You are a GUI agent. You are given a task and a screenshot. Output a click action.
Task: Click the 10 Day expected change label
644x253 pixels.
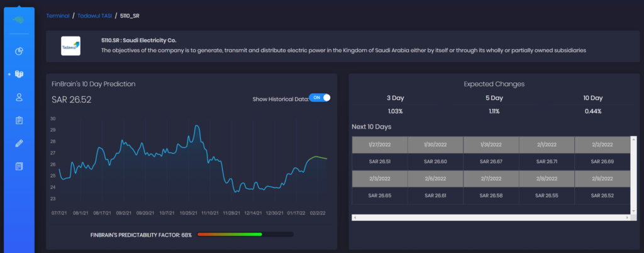(x=593, y=98)
